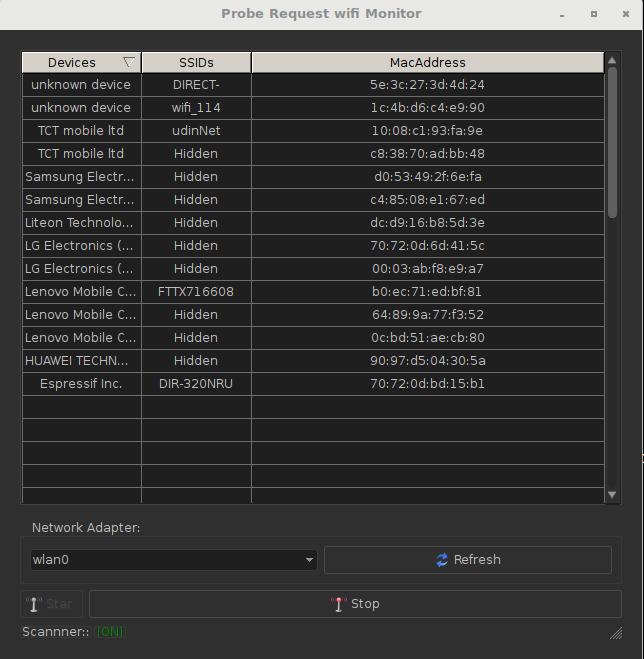Open the wlan0 network adapter dropdown
Viewport: 644px width, 659px height.
coord(173,560)
